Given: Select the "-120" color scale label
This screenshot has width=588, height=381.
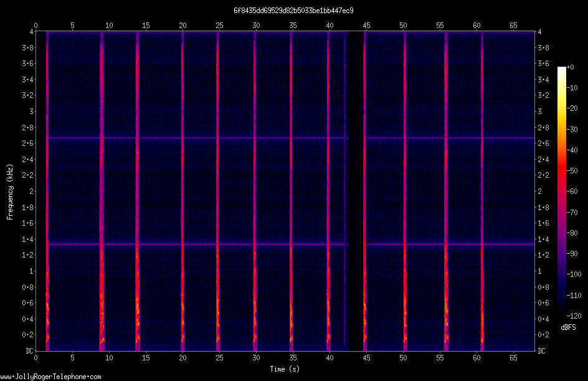Looking at the screenshot, I should (574, 316).
